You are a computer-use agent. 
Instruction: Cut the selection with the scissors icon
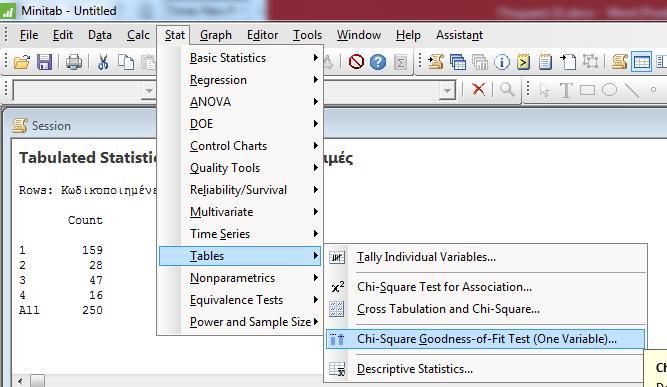click(x=103, y=62)
